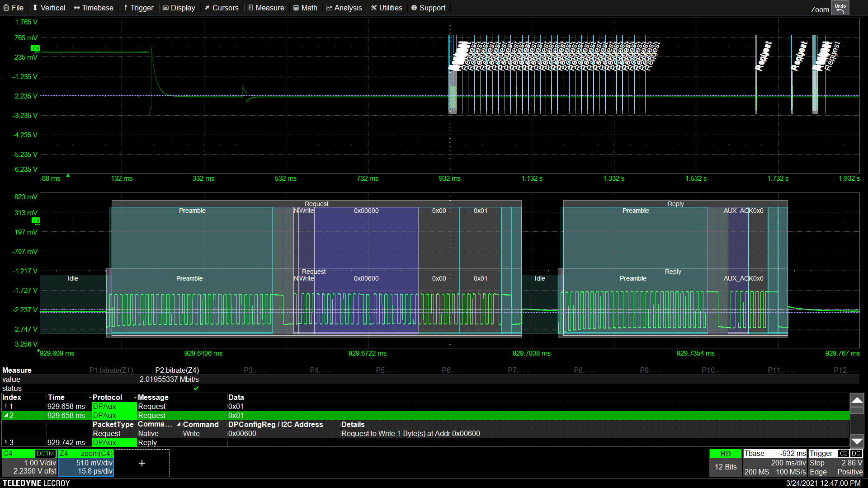Click the decode table down scroll arrow

[857, 441]
